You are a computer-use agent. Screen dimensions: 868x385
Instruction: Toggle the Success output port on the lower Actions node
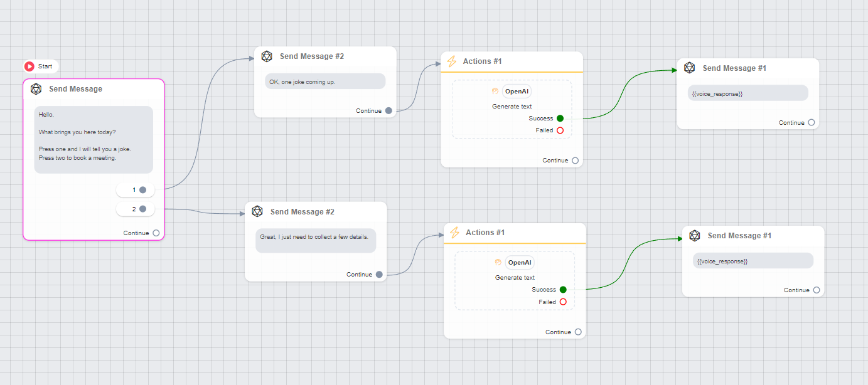(x=562, y=289)
